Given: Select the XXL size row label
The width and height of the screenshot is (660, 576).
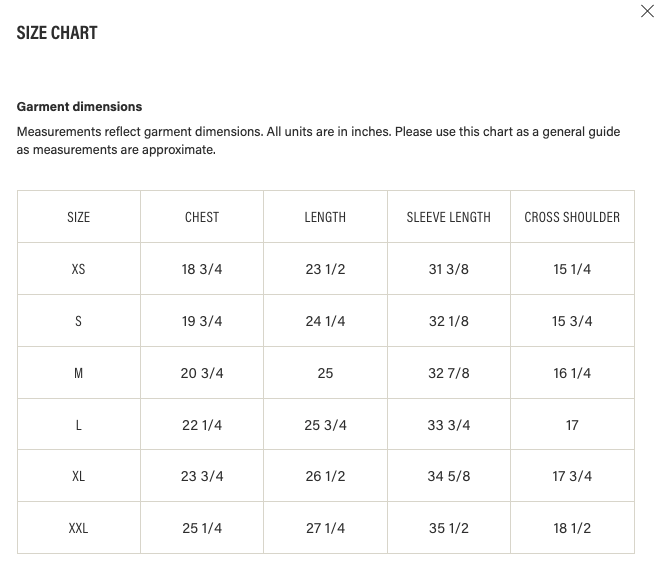Looking at the screenshot, I should tap(79, 528).
